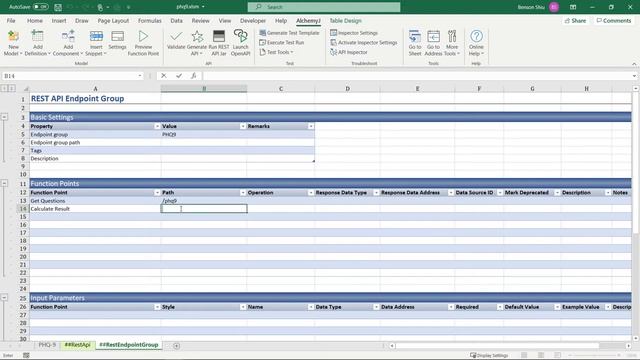The height and width of the screenshot is (360, 640).
Task: Click the Save icon in title bar
Action: tap(58, 7)
